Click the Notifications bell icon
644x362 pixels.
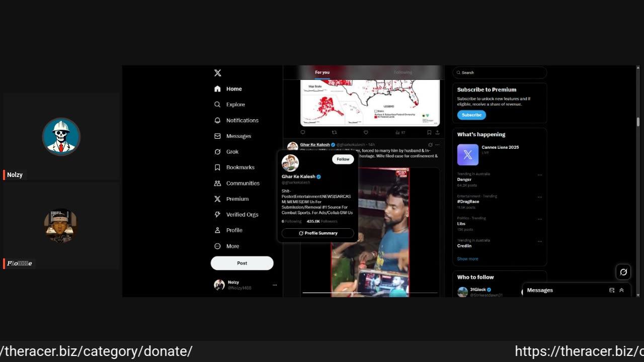tap(217, 120)
